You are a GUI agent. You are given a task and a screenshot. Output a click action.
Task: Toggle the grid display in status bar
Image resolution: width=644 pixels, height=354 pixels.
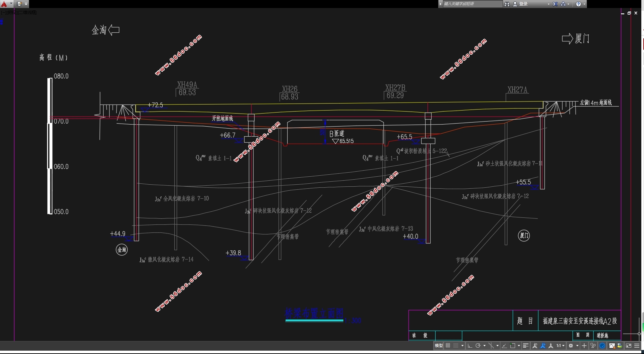point(448,346)
